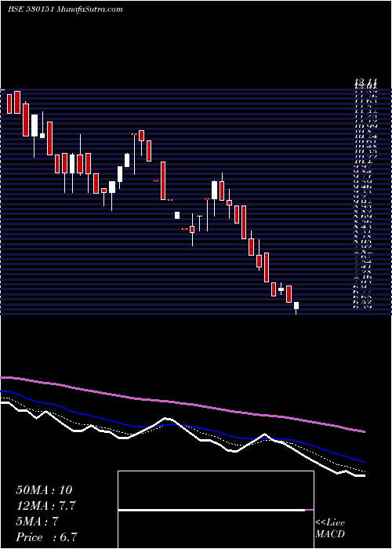Select the 12MA : 7.7 label

tap(45, 506)
